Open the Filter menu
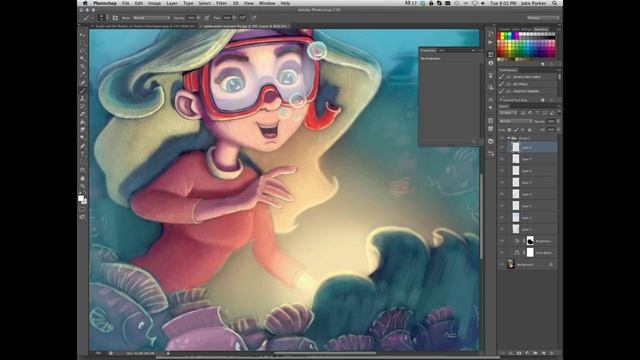 coord(221,3)
